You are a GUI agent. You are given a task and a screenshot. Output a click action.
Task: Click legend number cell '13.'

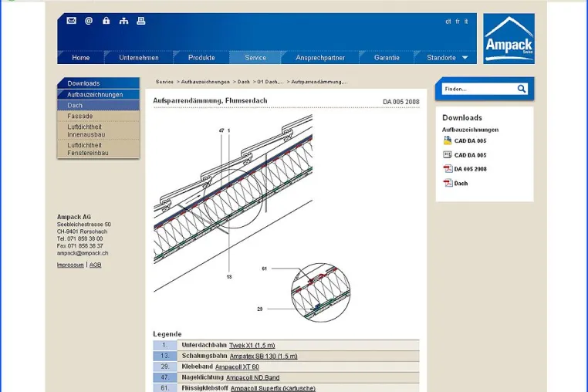(x=165, y=356)
